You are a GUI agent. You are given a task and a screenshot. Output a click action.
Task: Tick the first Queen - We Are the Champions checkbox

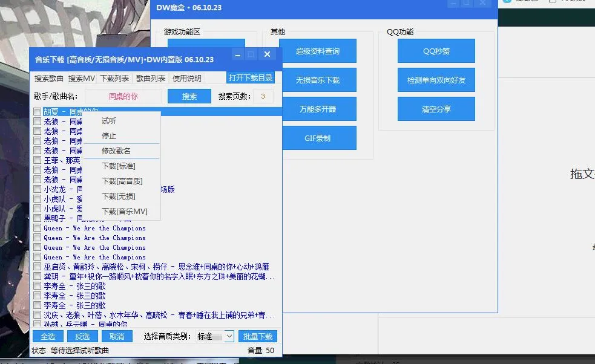(38, 228)
